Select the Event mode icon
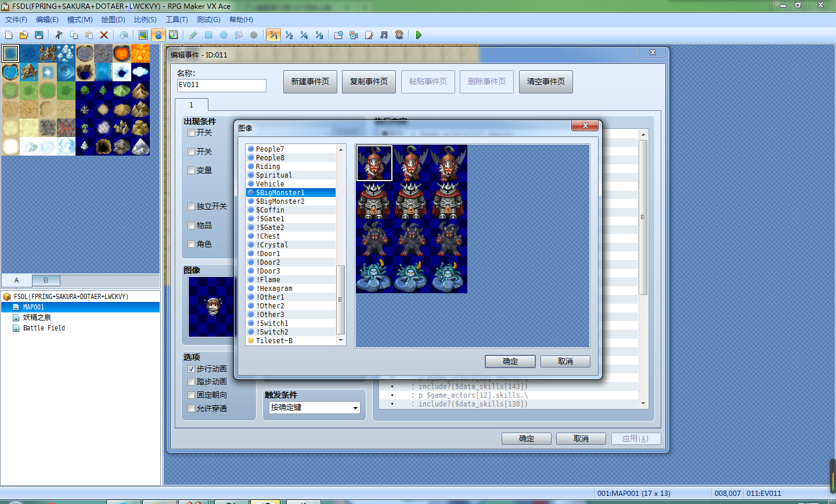Image resolution: width=836 pixels, height=504 pixels. click(x=158, y=35)
